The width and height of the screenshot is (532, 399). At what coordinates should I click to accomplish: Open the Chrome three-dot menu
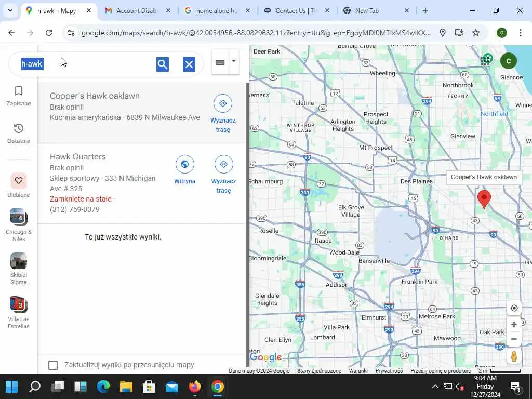tap(521, 33)
